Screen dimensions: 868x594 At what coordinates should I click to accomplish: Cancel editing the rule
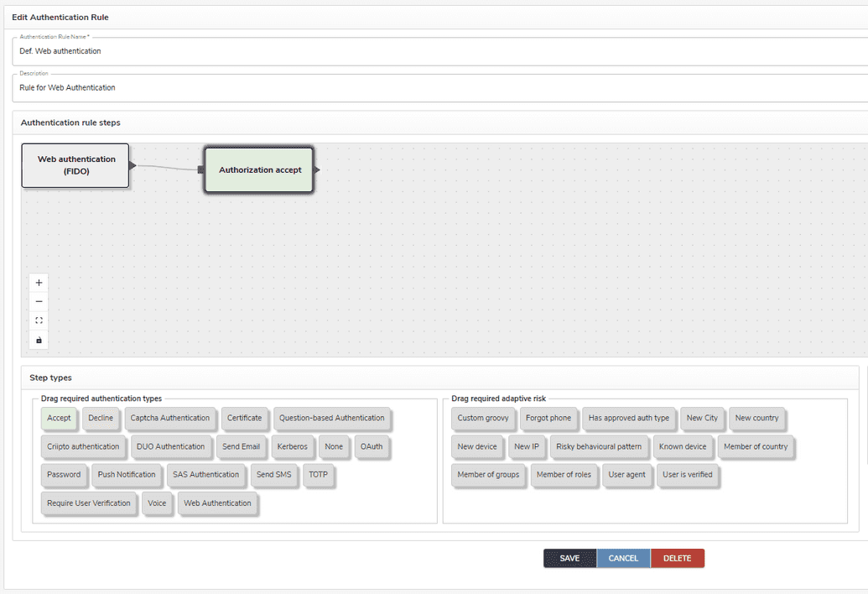click(x=623, y=557)
